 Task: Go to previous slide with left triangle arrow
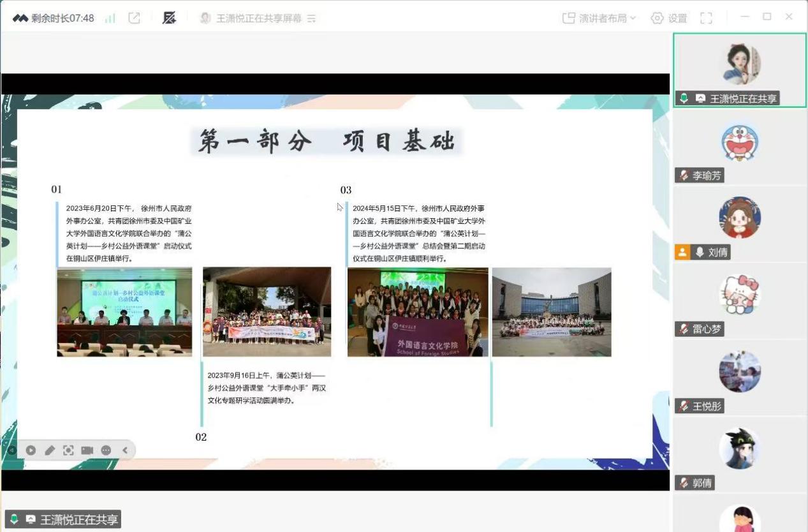pyautogui.click(x=11, y=450)
